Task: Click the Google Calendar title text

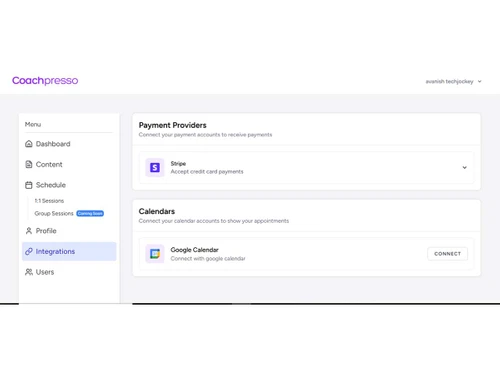Action: [194, 250]
